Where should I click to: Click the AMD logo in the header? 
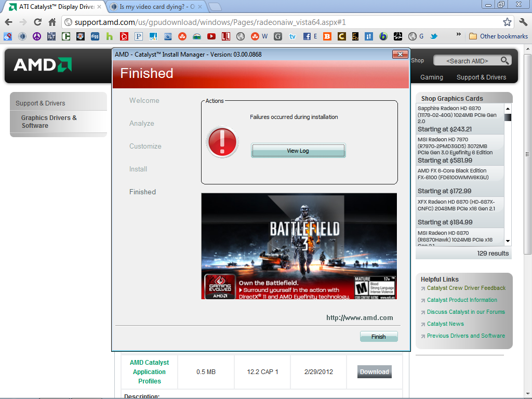pos(43,64)
